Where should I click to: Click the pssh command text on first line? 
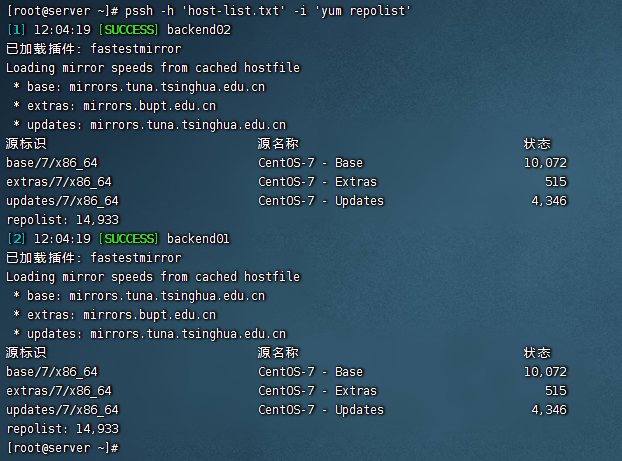click(x=268, y=11)
